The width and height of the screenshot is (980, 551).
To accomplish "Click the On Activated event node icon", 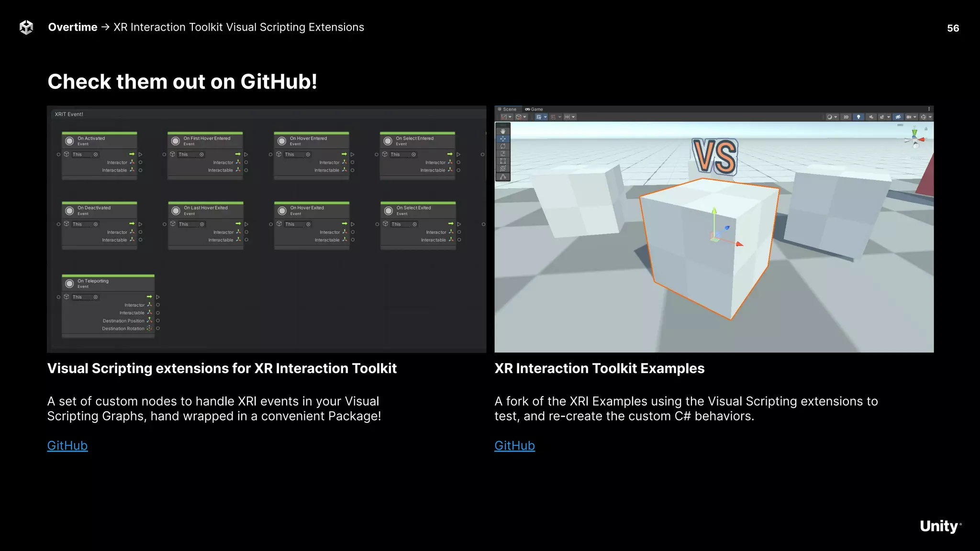I will [x=69, y=141].
